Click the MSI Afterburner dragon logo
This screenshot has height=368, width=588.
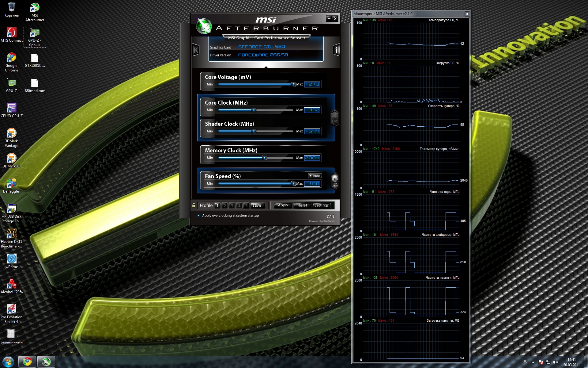(204, 26)
